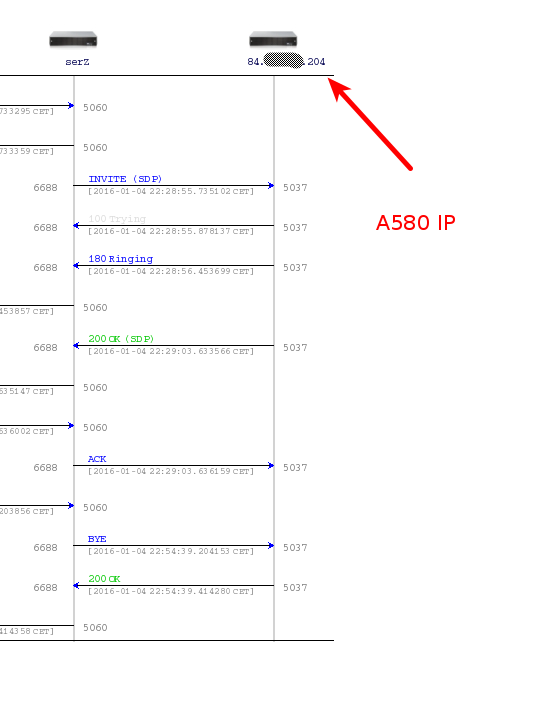Click port 5060 beside the 733295 CET timestamp
Image resolution: width=558 pixels, height=701 pixels.
(95, 108)
